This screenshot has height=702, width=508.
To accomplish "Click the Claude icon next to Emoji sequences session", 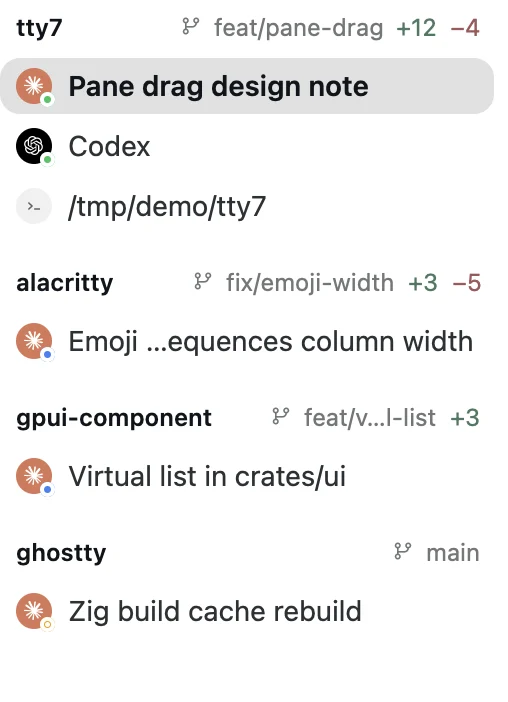I will 34,341.
